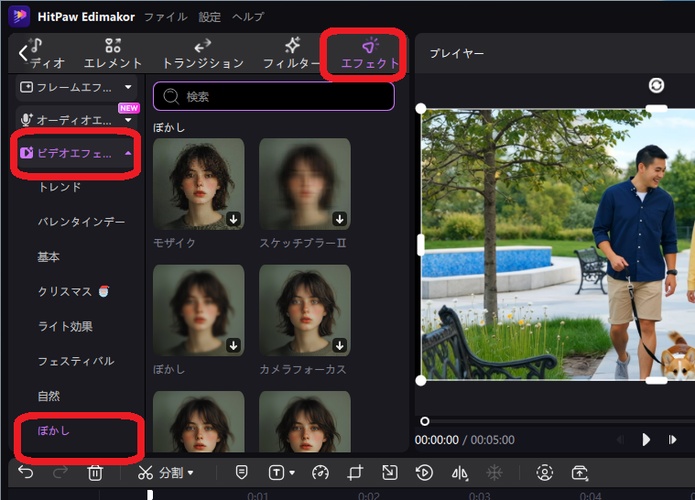This screenshot has height=500, width=695.
Task: Open the ファイル menu
Action: tap(166, 17)
